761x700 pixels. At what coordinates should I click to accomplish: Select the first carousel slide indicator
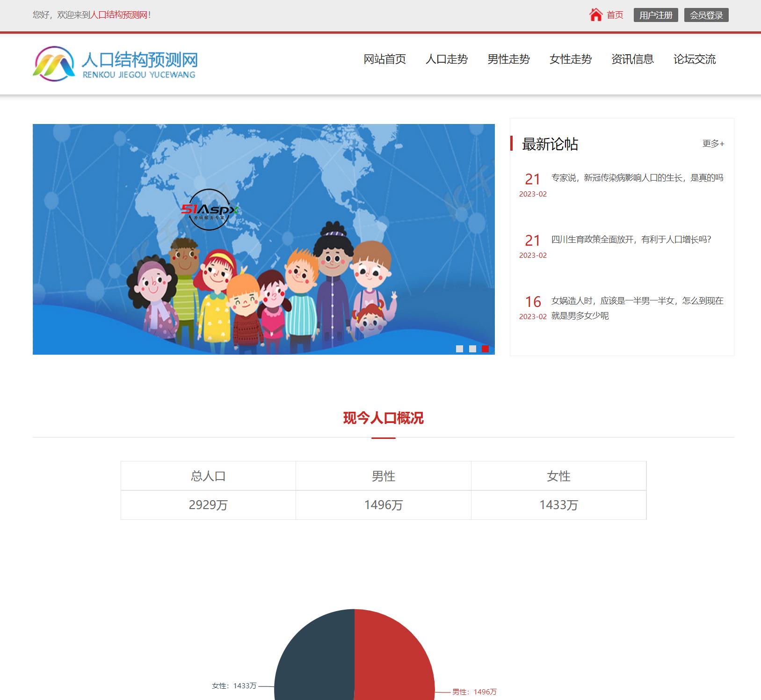[459, 349]
